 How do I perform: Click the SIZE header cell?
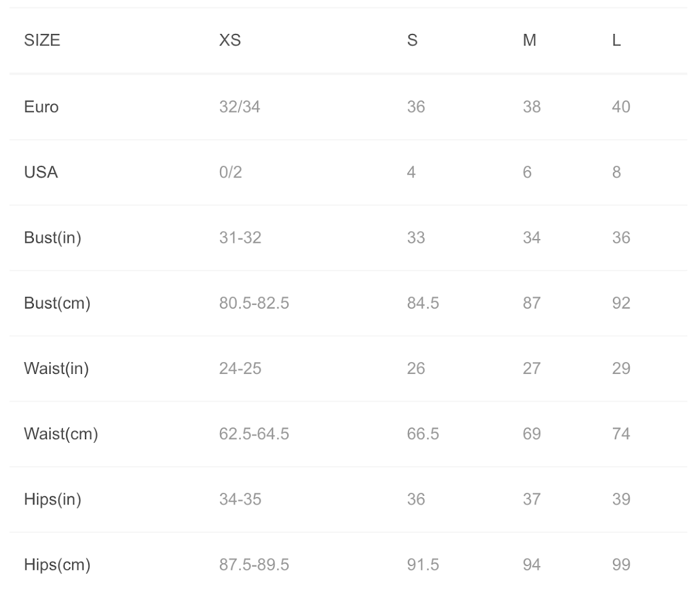42,41
